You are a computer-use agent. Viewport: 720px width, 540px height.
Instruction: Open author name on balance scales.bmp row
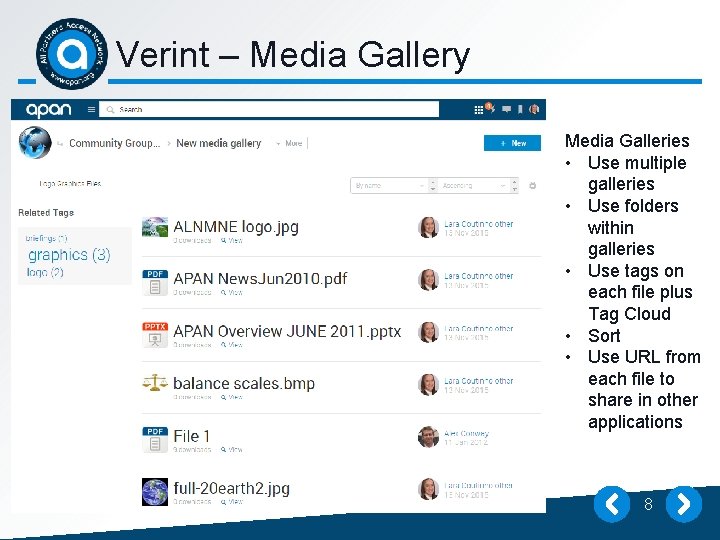click(478, 381)
